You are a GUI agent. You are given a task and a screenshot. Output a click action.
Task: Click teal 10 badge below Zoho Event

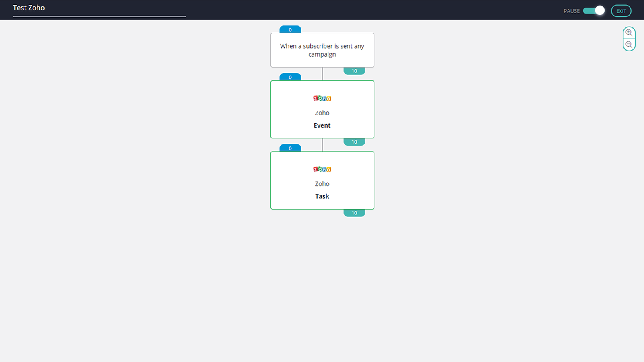(x=354, y=142)
